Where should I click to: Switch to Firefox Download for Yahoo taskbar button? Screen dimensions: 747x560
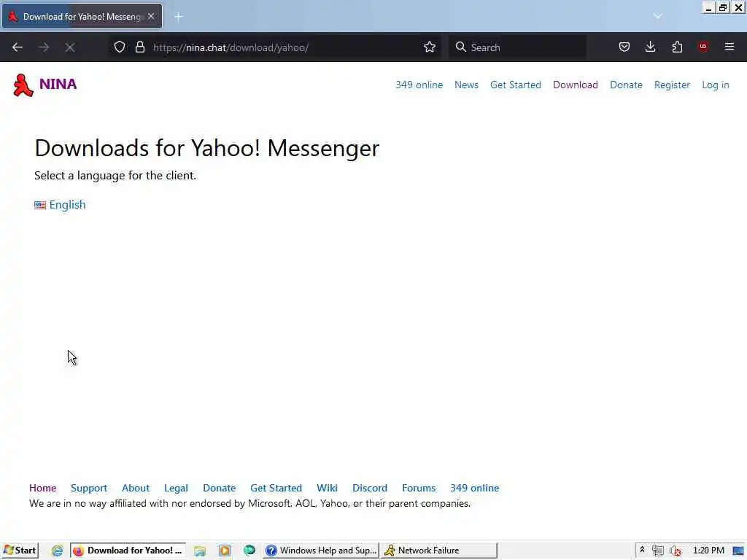(128, 551)
